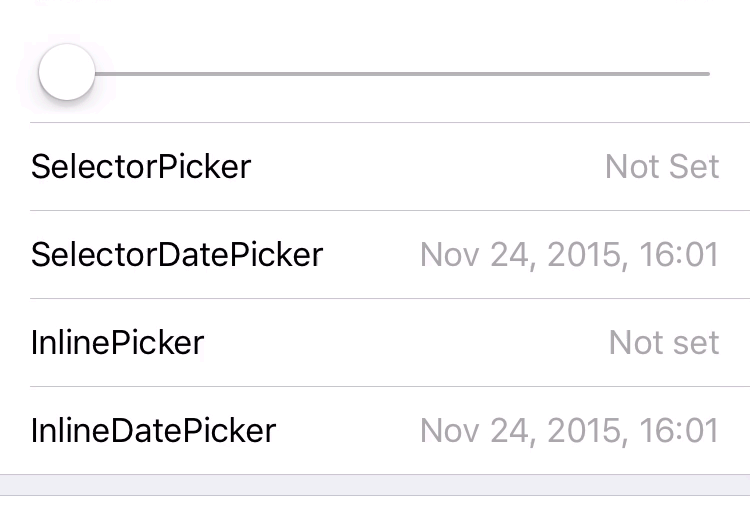The image size is (750, 520).
Task: Tap the InlineDatePicker date value
Action: [x=569, y=431]
